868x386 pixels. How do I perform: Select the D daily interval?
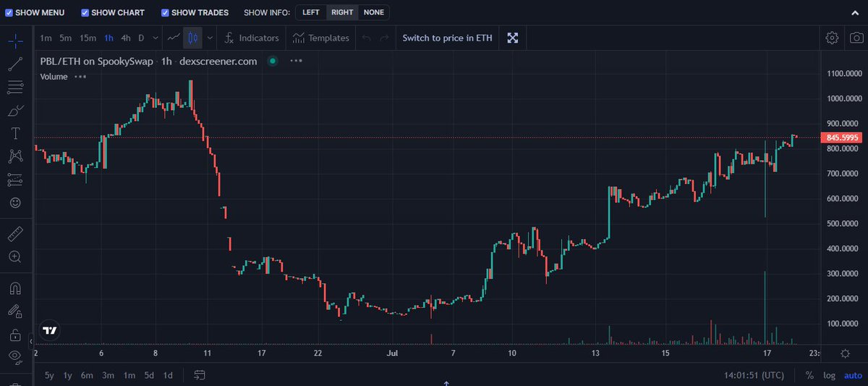point(142,38)
